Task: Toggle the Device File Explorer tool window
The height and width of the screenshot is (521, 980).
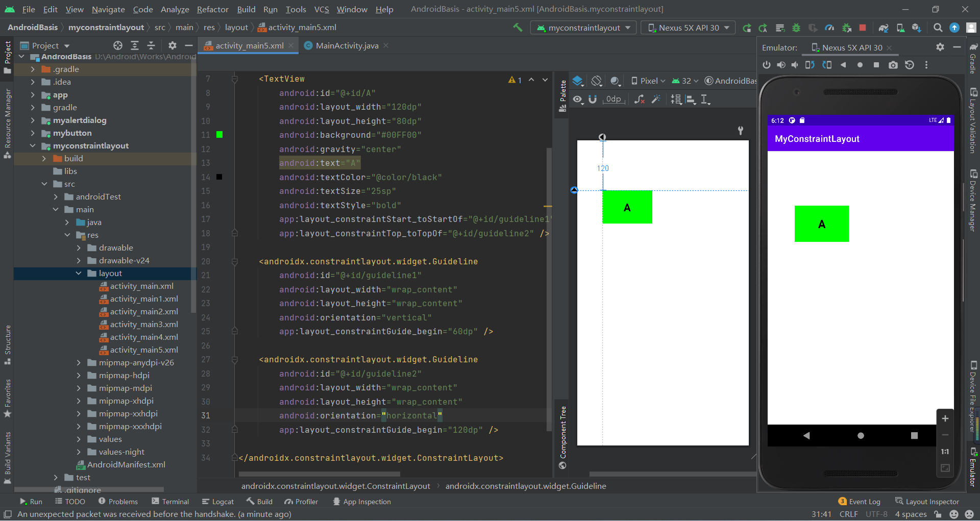Action: pos(973,396)
